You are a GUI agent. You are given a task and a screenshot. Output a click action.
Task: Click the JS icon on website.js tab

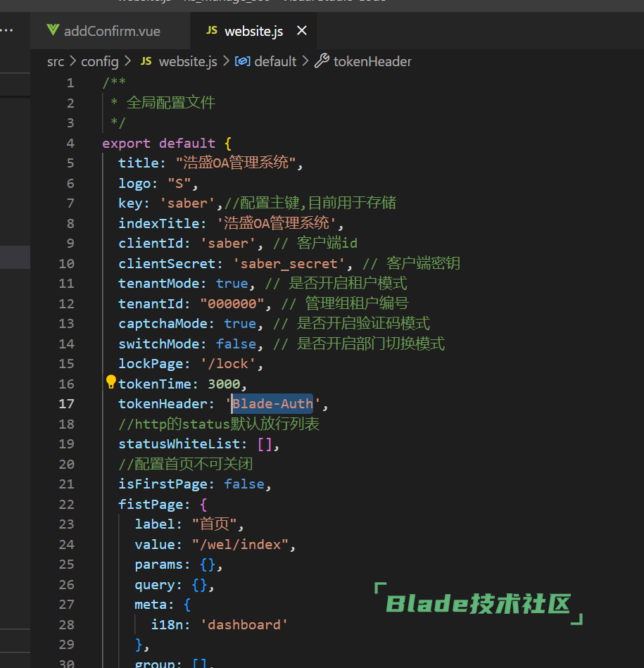point(212,30)
